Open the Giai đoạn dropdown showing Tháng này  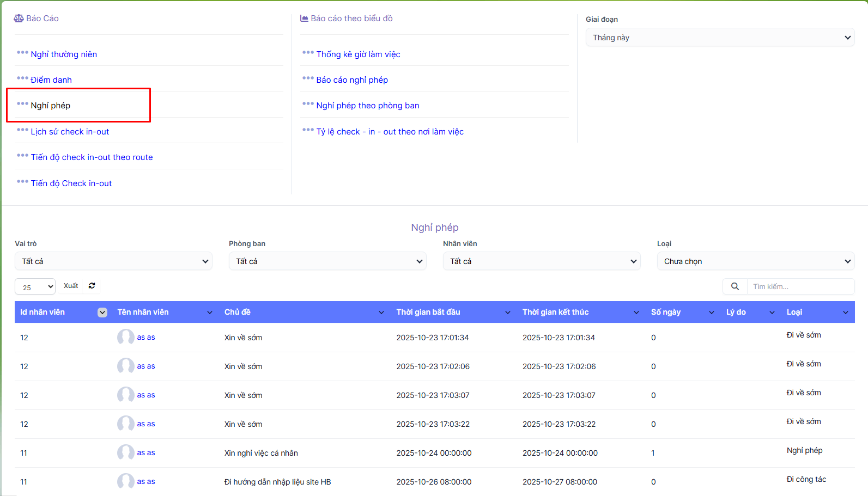coord(720,38)
